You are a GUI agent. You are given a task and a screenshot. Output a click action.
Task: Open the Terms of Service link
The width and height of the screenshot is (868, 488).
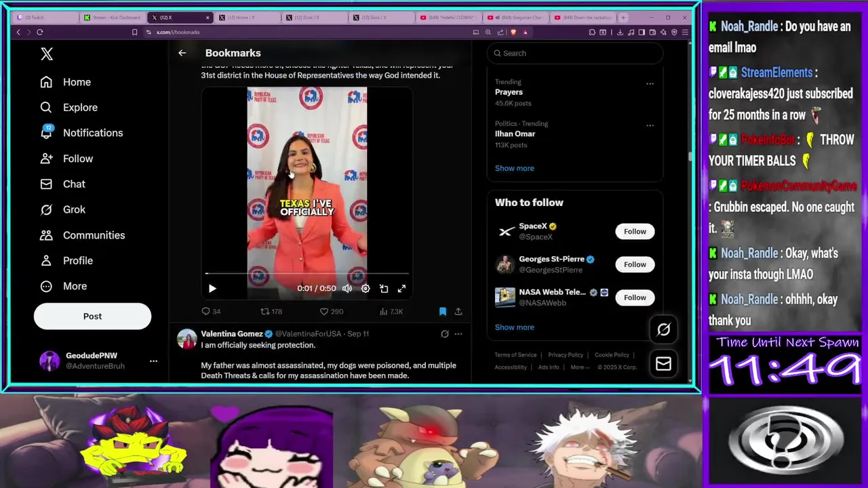pos(515,355)
